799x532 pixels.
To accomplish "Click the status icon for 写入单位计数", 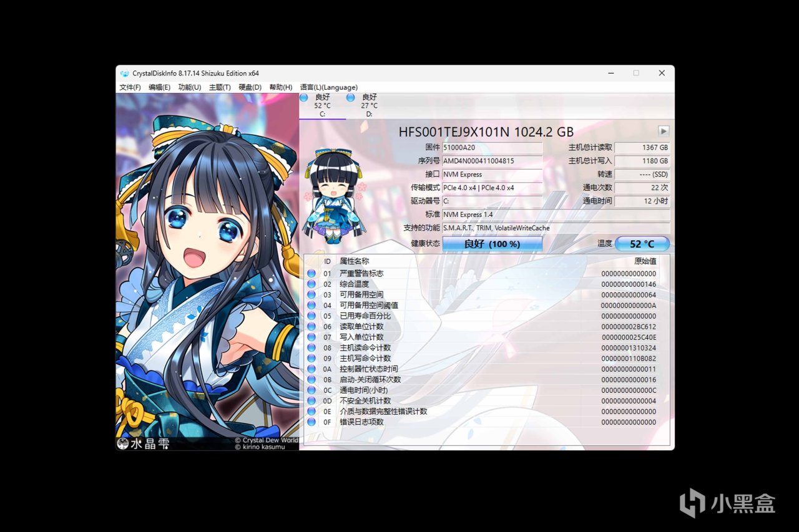I will pos(311,337).
